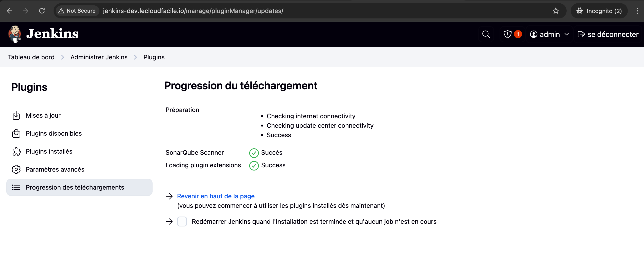Viewport: 644px width, 264px height.
Task: Select Plugins installés in the sidebar
Action: [x=49, y=151]
